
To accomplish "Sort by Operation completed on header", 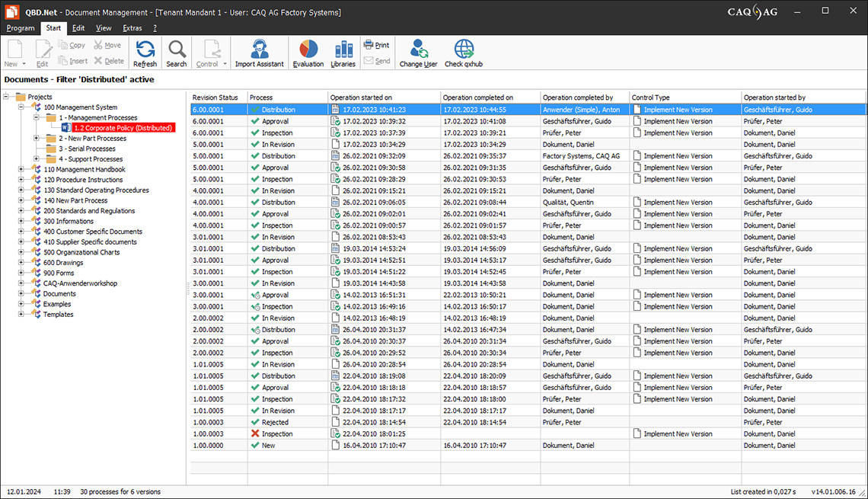I will pyautogui.click(x=490, y=98).
